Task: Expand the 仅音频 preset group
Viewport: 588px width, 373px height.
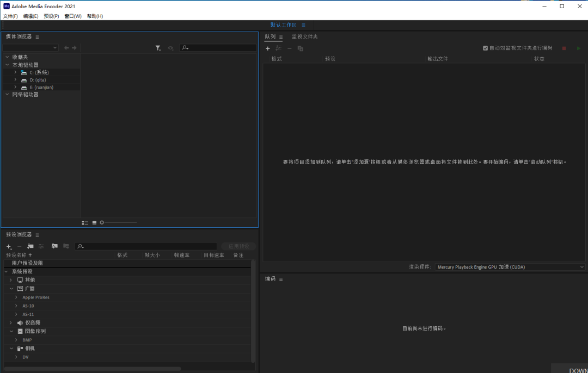Action: click(x=11, y=323)
